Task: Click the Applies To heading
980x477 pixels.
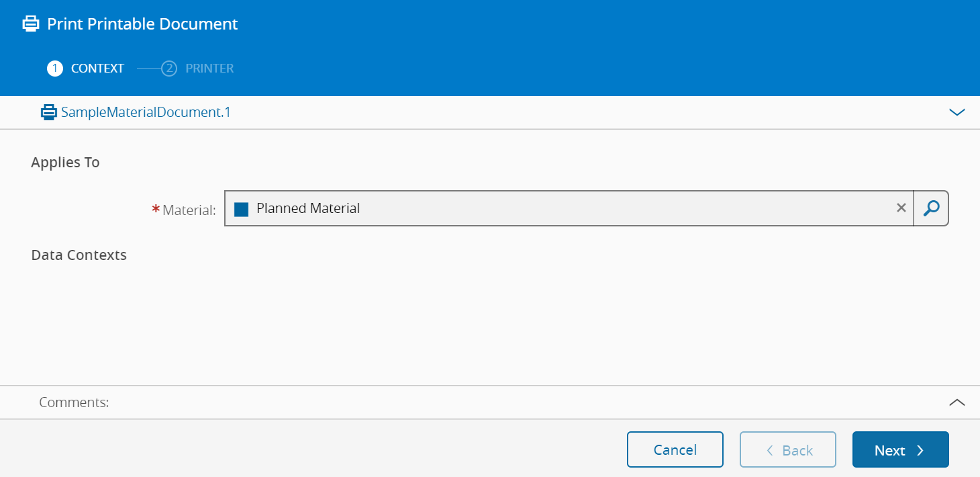Action: click(65, 163)
